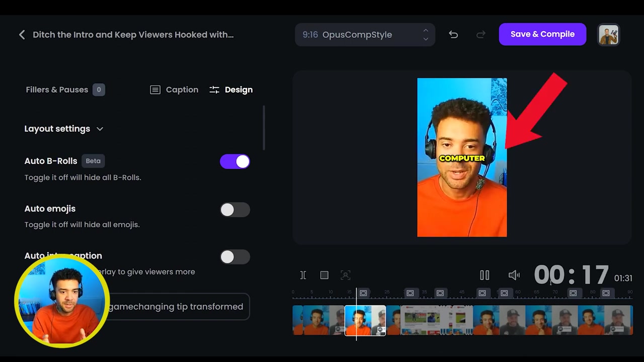This screenshot has height=362, width=644.
Task: Collapse the Layout settings section
Action: coord(64,129)
